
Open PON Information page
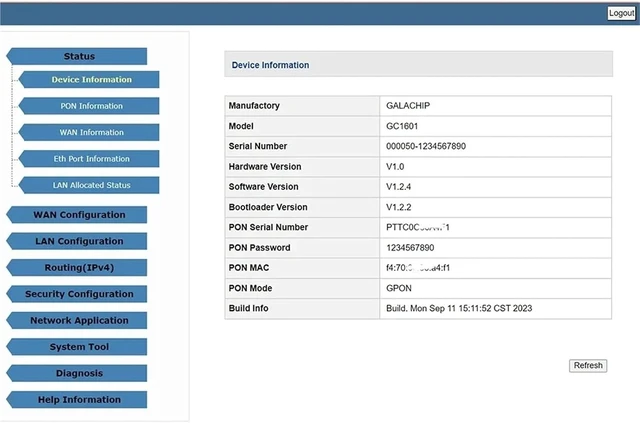89,106
